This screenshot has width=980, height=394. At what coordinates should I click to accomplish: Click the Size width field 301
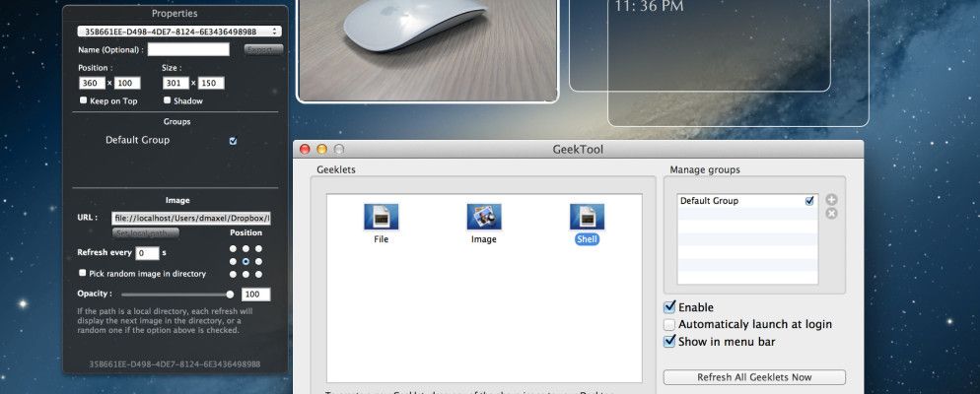(x=176, y=83)
